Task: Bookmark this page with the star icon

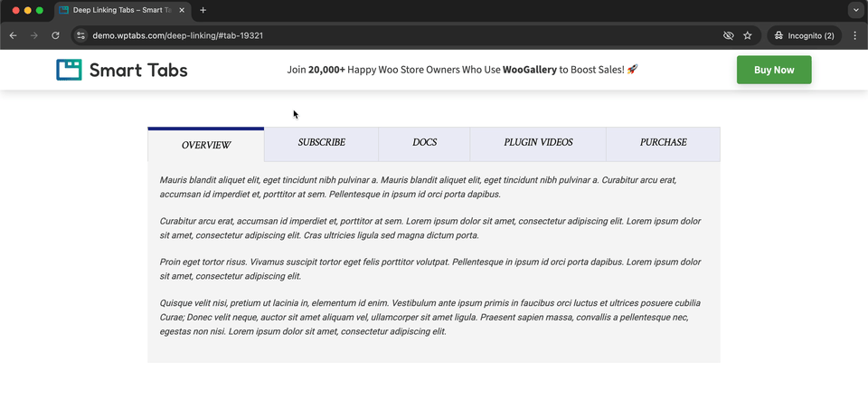Action: click(748, 35)
